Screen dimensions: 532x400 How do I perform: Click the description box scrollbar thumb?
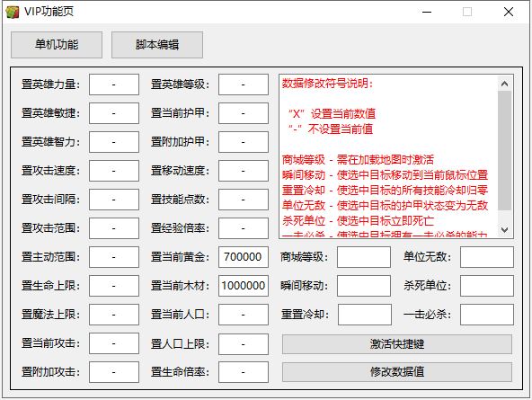504,151
